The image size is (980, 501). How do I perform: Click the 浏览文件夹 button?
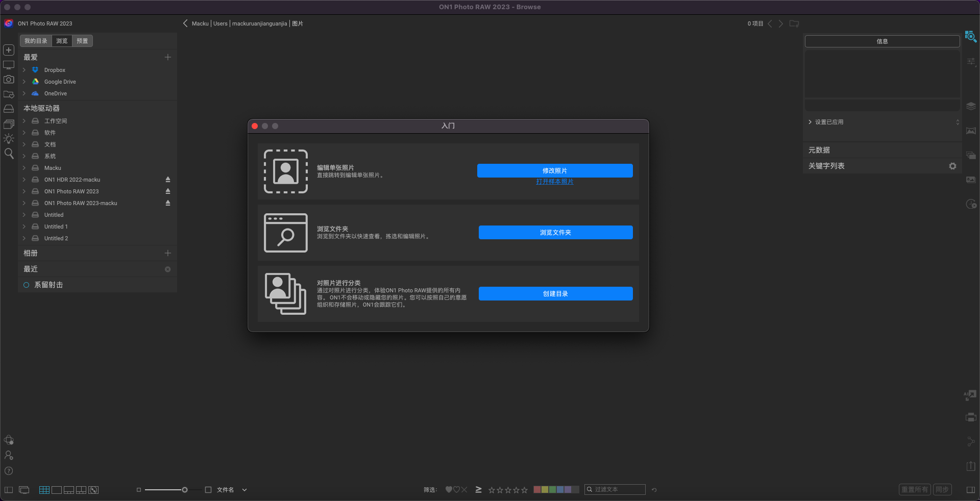pos(555,233)
